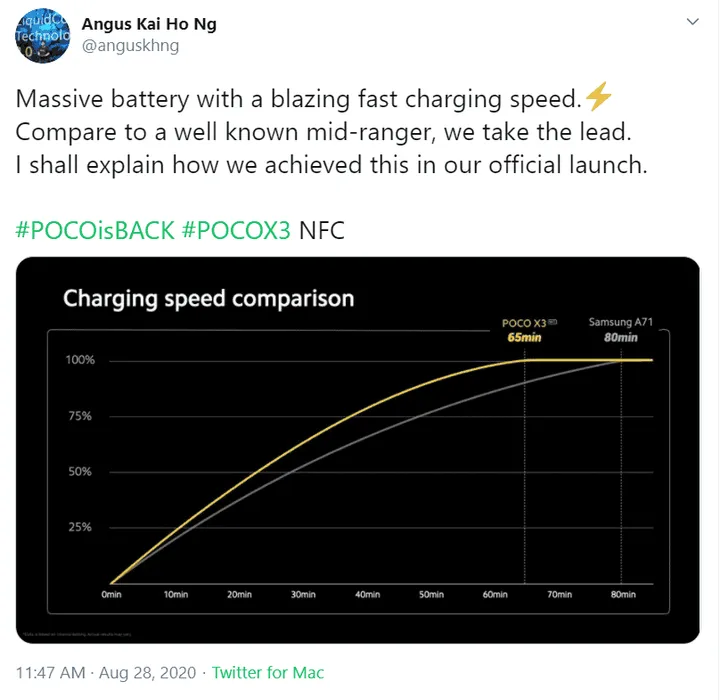Click the 70min label on the time axis
Viewport: 720px width, 700px height.
[559, 595]
